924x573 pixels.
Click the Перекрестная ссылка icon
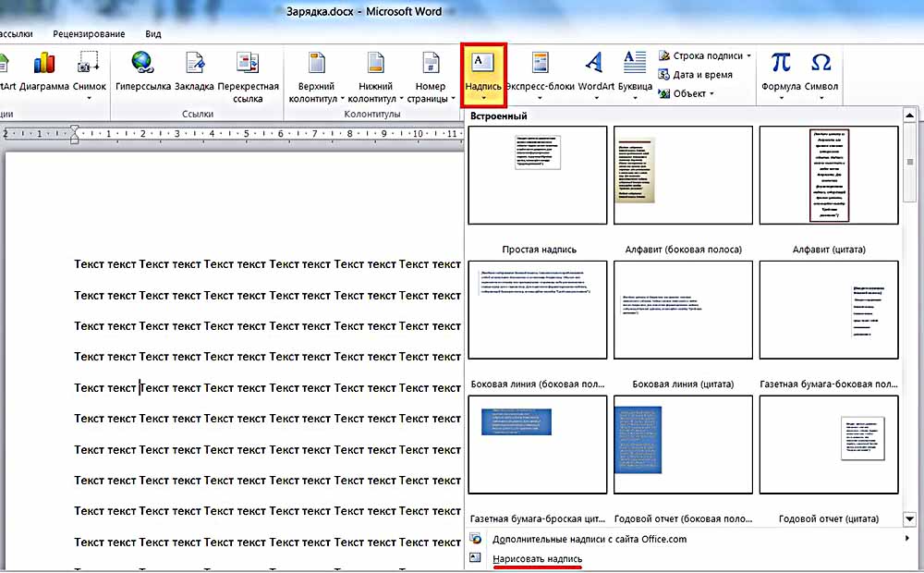248,63
